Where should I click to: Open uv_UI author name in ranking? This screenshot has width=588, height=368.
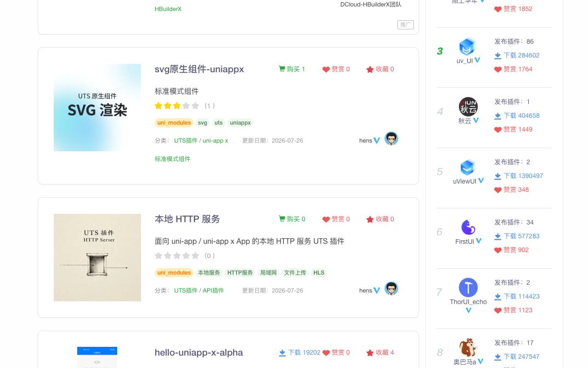tap(464, 61)
